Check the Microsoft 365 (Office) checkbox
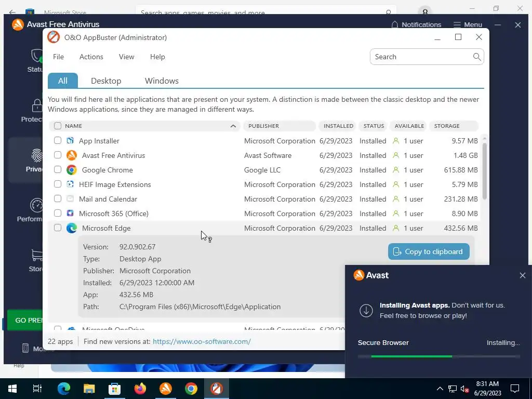This screenshot has height=399, width=532. click(58, 214)
